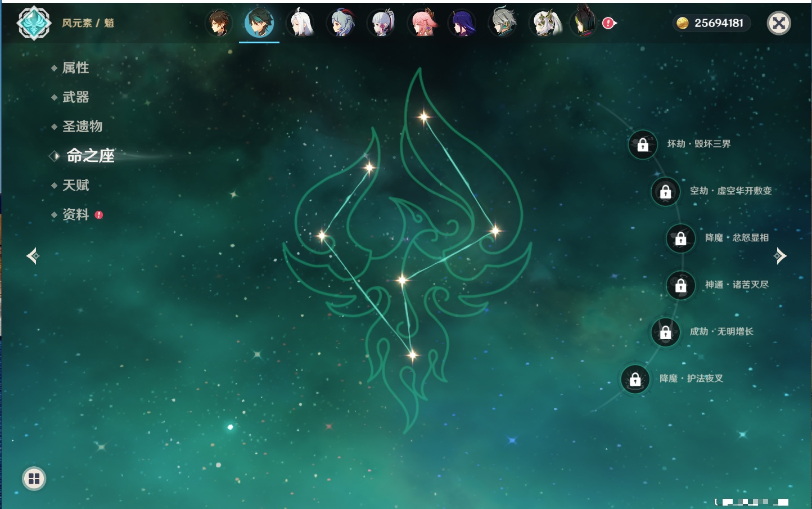812x509 pixels.
Task: Switch to the white-haired Shenhe portrait
Action: (301, 24)
